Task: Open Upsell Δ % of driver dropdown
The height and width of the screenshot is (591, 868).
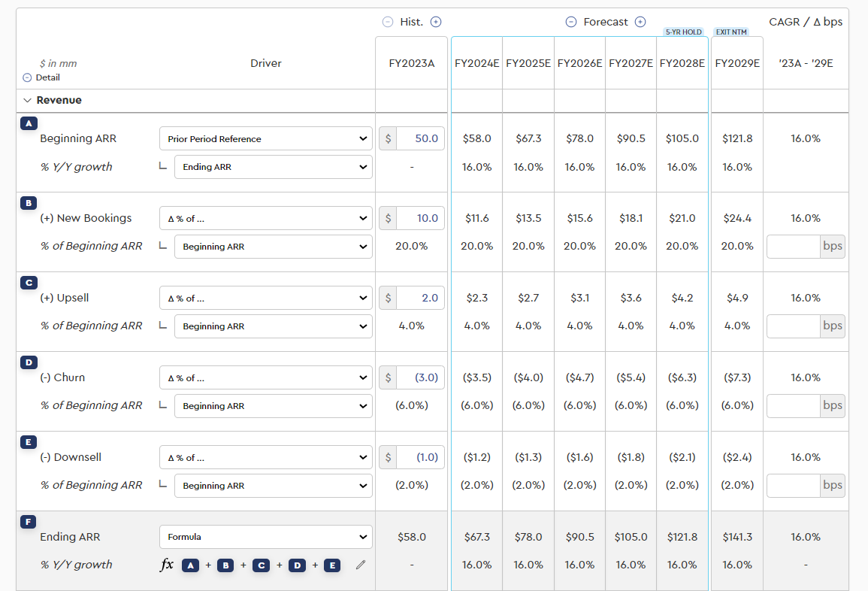Action: pyautogui.click(x=266, y=298)
